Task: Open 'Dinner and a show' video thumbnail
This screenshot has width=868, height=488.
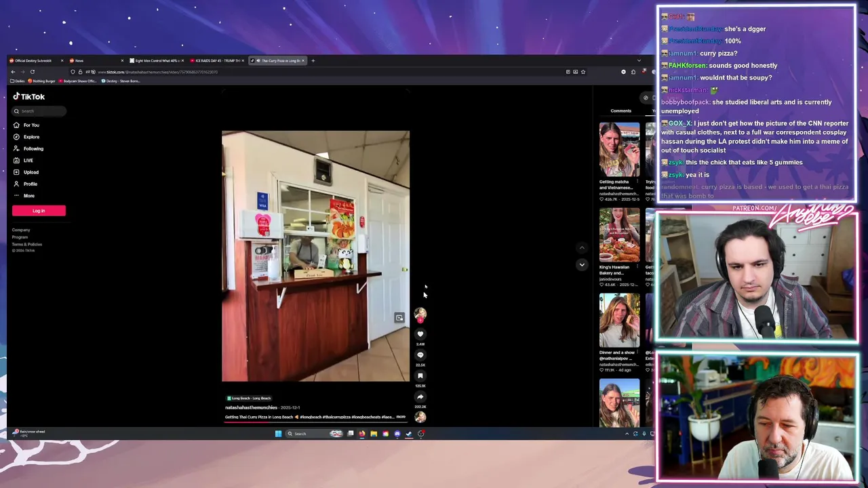Action: click(x=619, y=321)
